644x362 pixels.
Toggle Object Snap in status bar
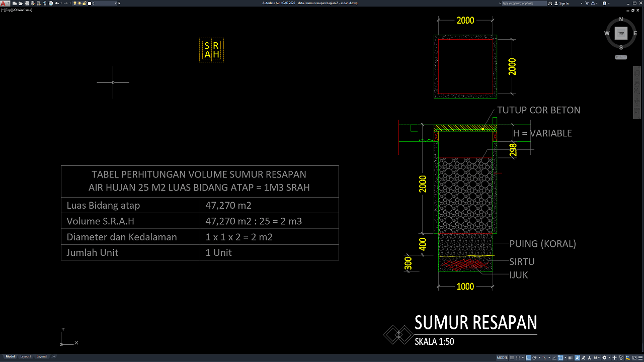pyautogui.click(x=560, y=357)
